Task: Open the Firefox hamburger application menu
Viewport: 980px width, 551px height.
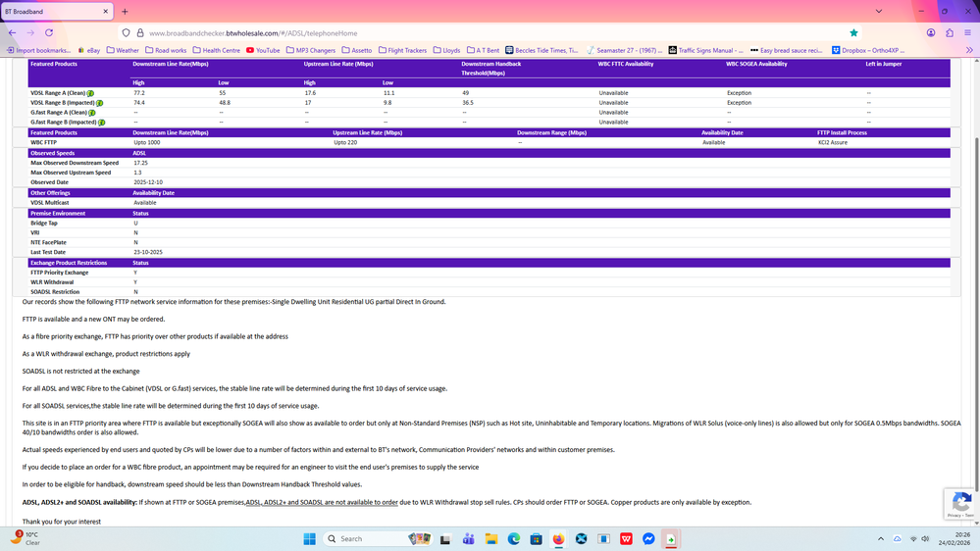Action: [x=967, y=33]
